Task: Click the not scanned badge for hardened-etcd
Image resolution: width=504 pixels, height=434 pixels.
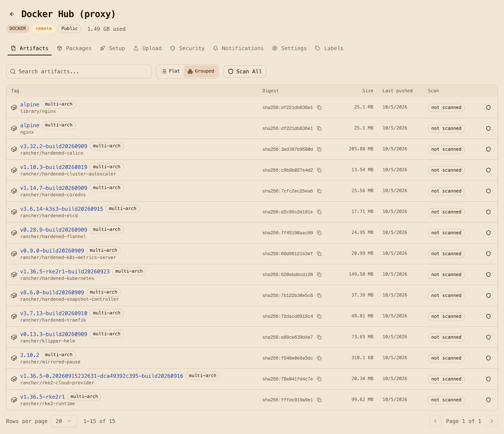Action: click(446, 212)
